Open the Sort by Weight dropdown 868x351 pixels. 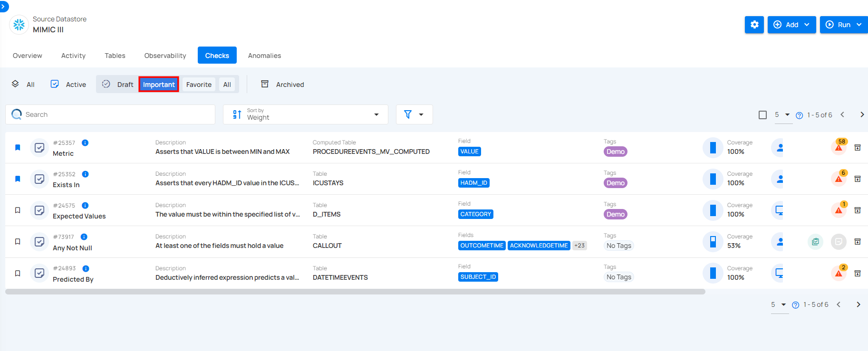306,114
